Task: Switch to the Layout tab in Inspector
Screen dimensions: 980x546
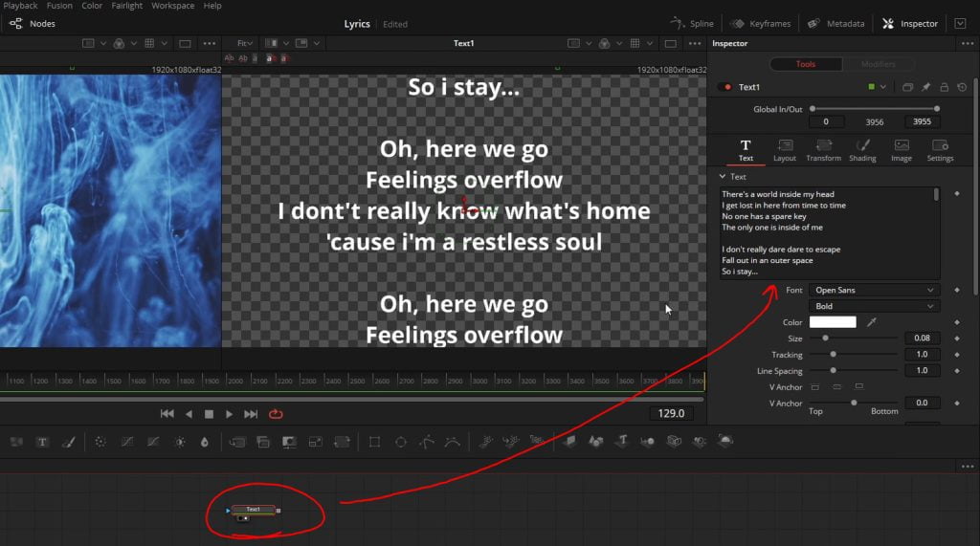Action: pyautogui.click(x=785, y=150)
